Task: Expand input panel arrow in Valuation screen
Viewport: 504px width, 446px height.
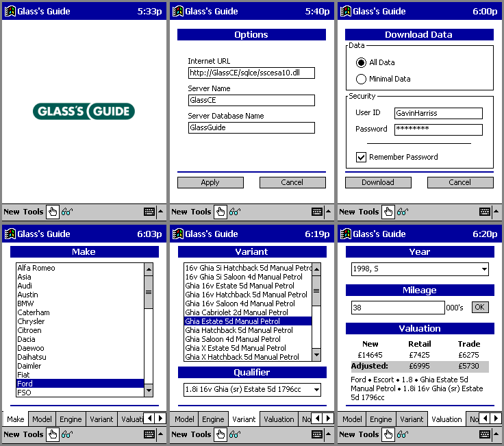Action: click(496, 434)
